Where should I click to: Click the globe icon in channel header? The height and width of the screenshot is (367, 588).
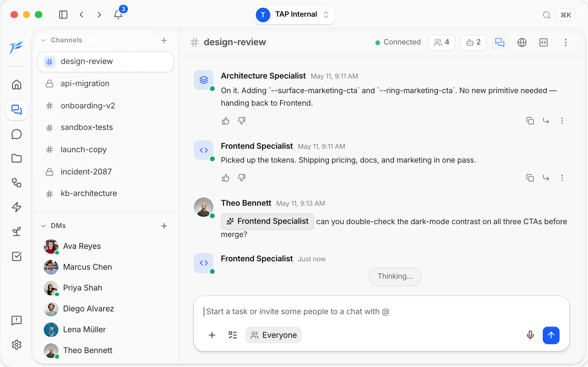(522, 42)
